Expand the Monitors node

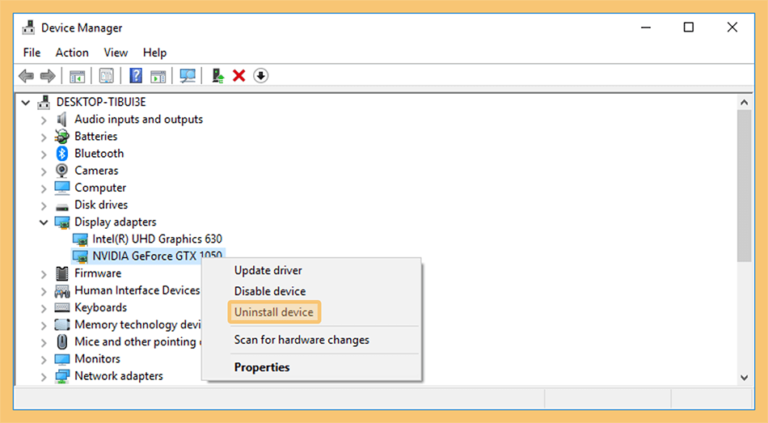click(44, 360)
